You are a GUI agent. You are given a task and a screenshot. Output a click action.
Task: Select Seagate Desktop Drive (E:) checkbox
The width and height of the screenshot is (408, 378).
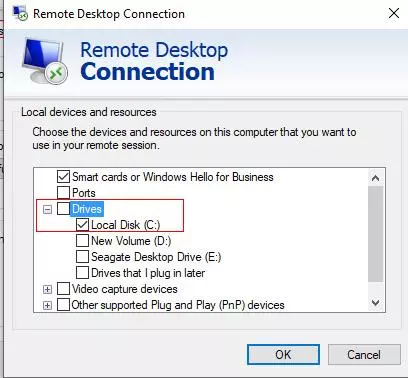click(82, 257)
